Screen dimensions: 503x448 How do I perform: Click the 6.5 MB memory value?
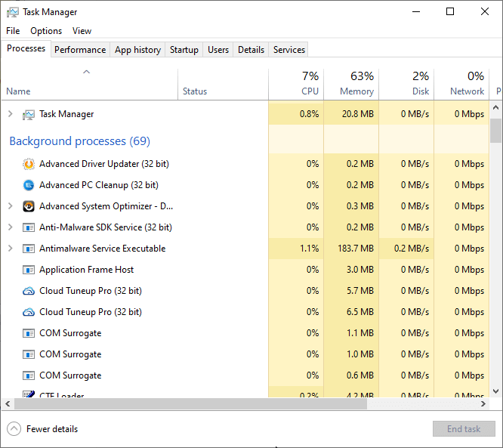pyautogui.click(x=360, y=312)
